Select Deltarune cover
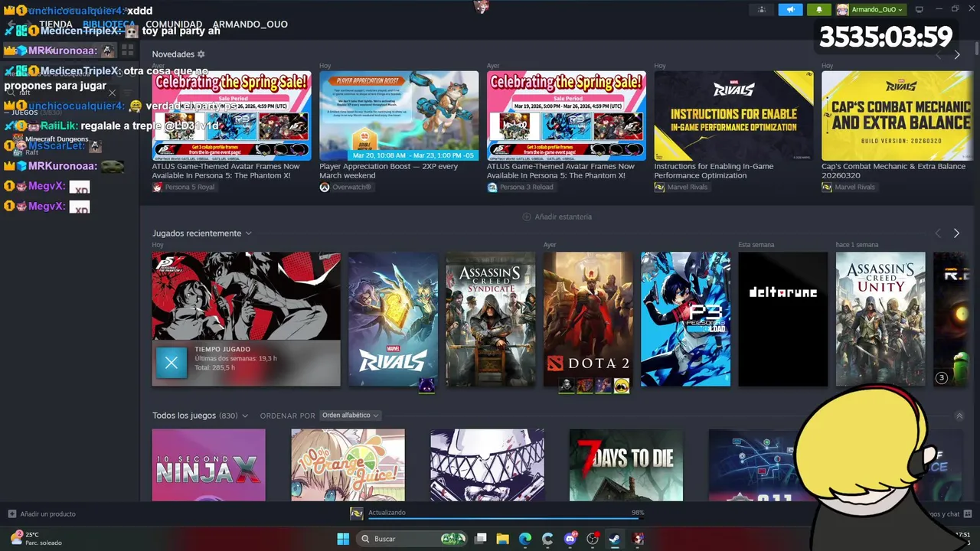Viewport: 980px width, 551px height. [782, 319]
